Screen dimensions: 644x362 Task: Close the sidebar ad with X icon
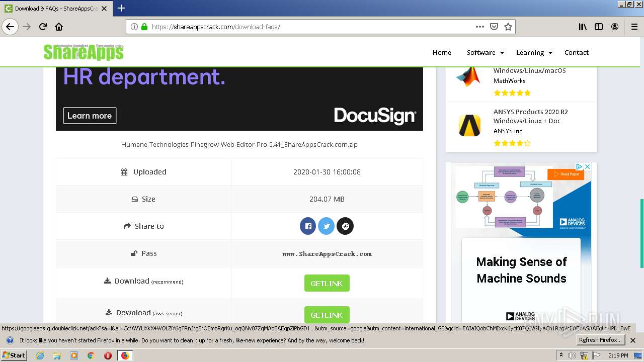[587, 166]
